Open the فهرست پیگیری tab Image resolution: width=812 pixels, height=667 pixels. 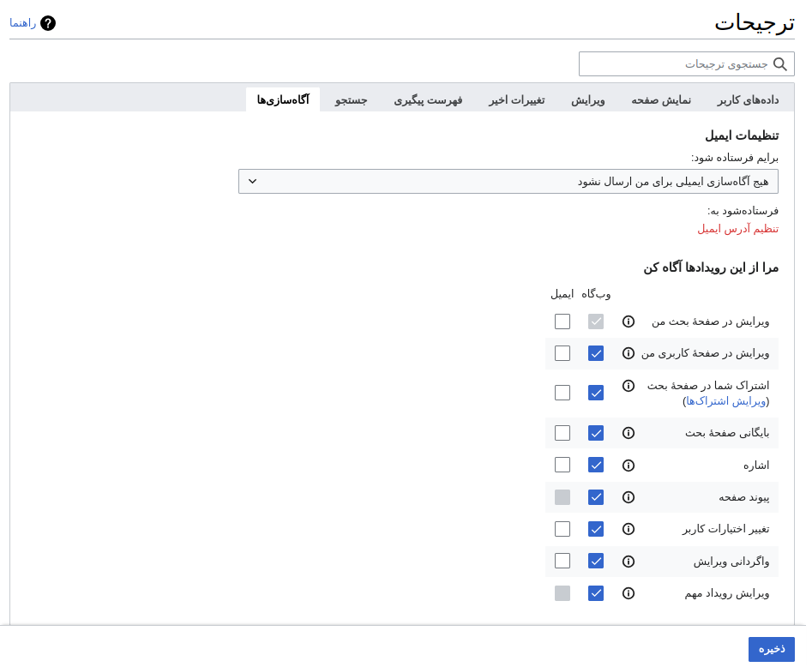pos(428,100)
